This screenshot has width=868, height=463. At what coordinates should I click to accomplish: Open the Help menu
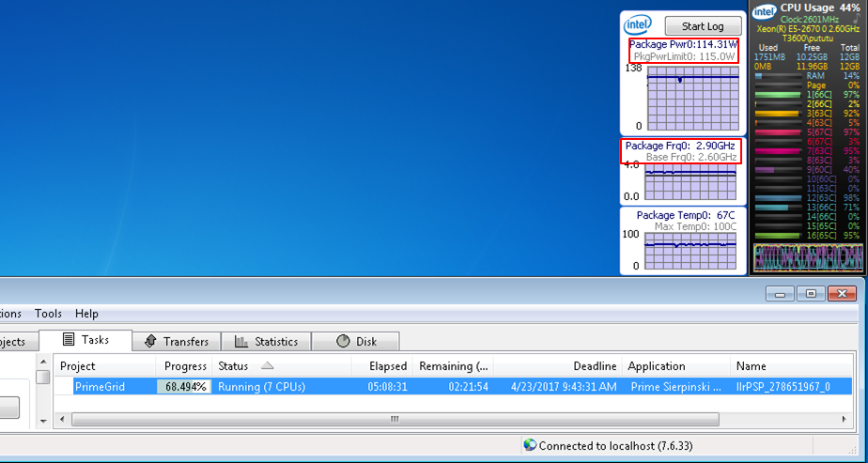coord(86,314)
